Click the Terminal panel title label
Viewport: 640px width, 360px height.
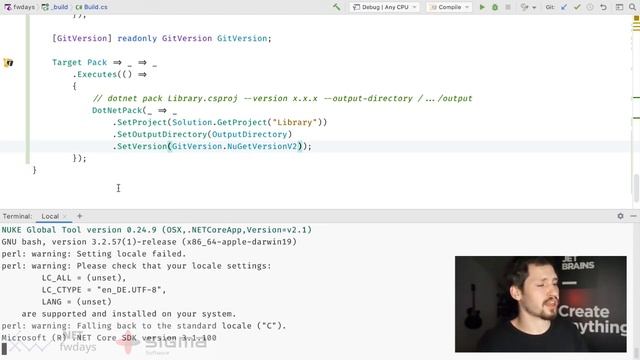point(17,216)
